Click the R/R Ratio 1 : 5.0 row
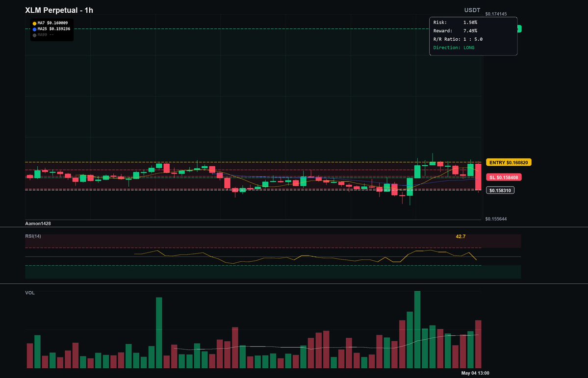 458,39
